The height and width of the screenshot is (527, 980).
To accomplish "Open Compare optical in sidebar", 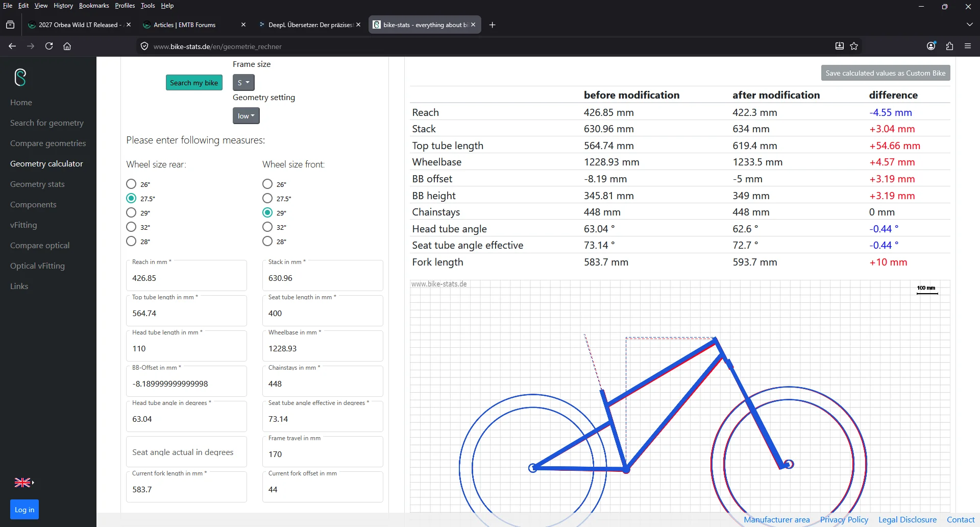I will [40, 245].
